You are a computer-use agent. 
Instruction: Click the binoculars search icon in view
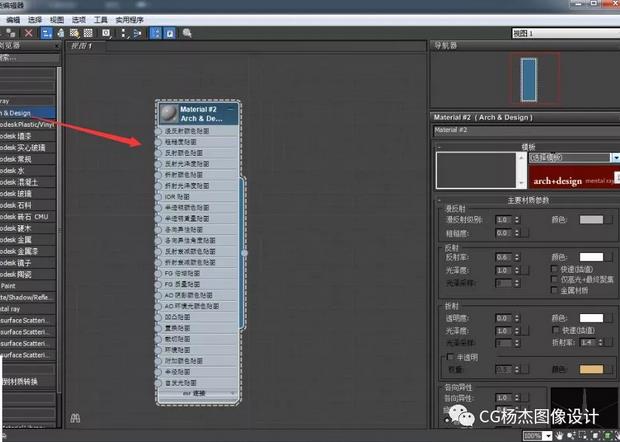coord(75,418)
